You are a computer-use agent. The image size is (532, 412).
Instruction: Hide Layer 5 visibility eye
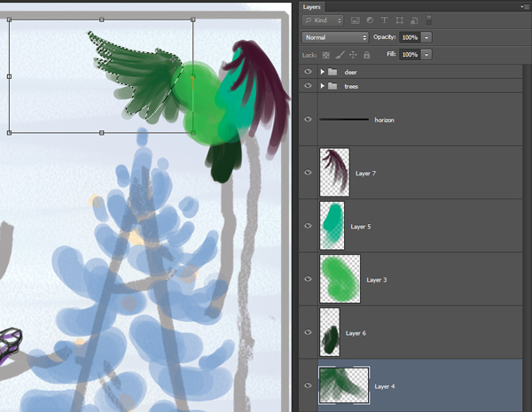pos(308,226)
